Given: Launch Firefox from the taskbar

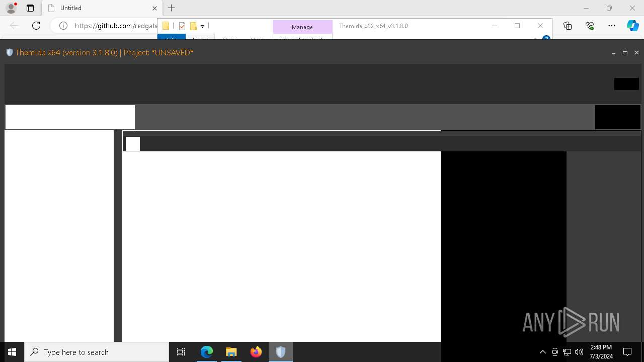Looking at the screenshot, I should pos(256,352).
